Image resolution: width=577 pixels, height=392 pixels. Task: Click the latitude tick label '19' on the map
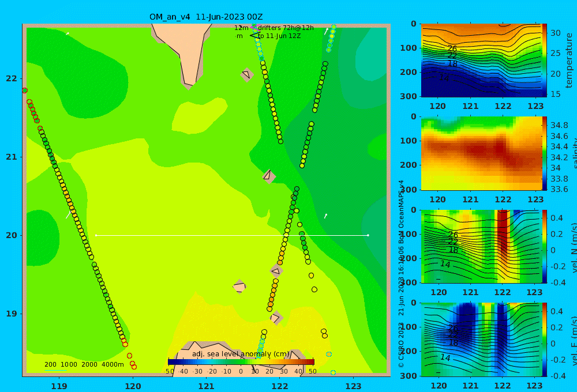click(x=12, y=314)
